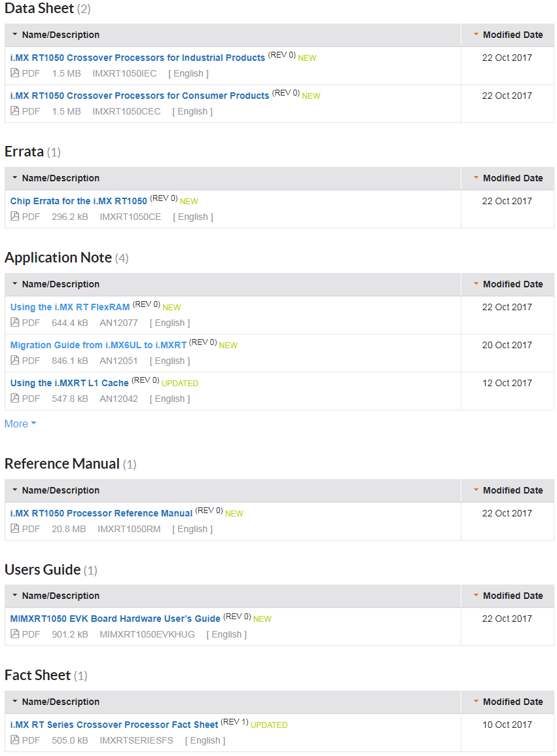Open i.MX RT1050 Processor Reference Manual

[101, 513]
